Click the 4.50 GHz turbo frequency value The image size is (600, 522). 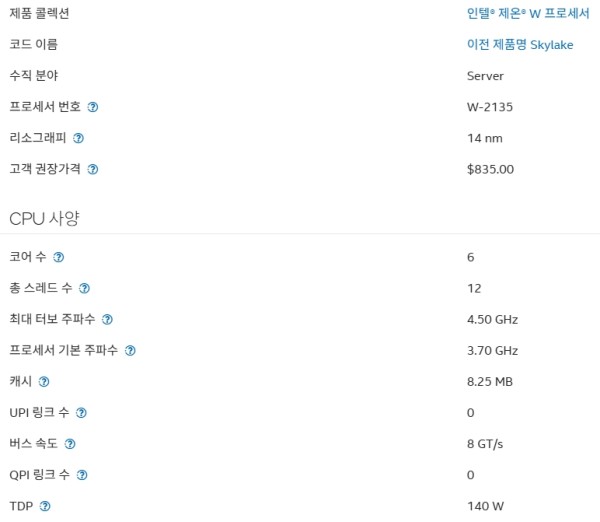[x=492, y=320]
